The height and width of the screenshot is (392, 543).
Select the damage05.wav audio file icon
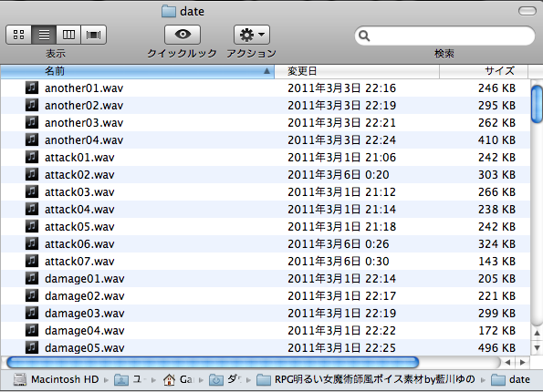pos(32,347)
